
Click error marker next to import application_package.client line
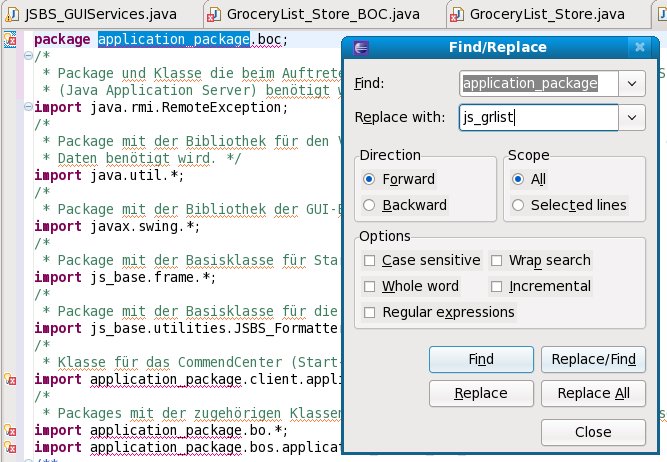click(9, 380)
